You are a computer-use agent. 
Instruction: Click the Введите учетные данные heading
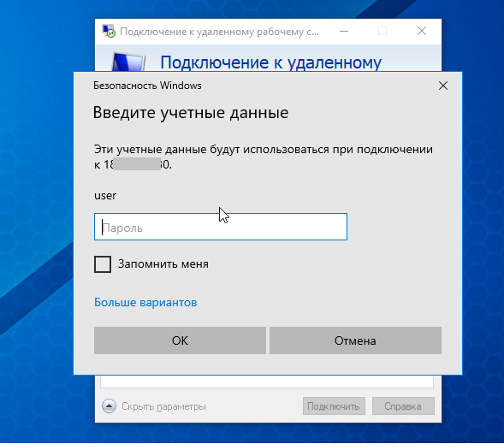[191, 113]
